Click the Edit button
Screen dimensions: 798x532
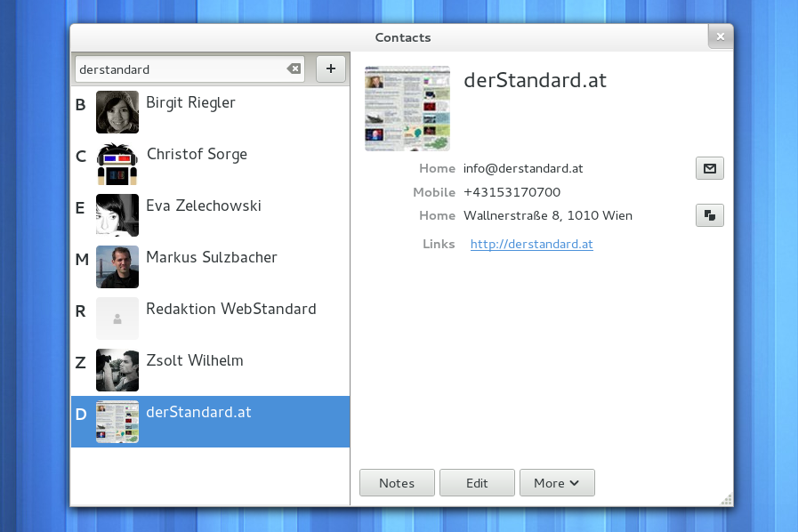477,482
